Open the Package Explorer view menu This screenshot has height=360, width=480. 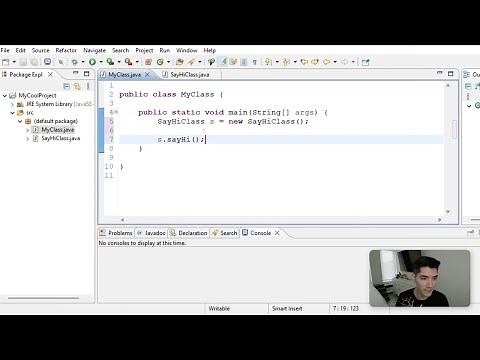click(x=88, y=86)
